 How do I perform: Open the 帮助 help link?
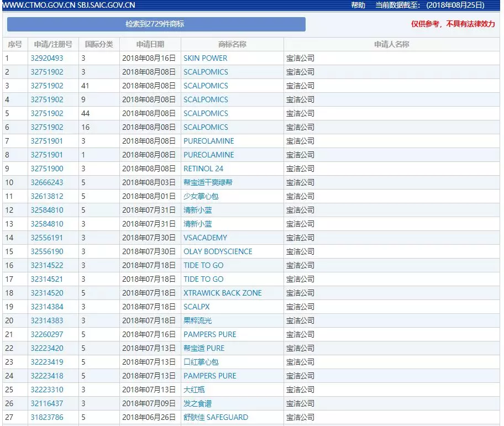pyautogui.click(x=358, y=5)
